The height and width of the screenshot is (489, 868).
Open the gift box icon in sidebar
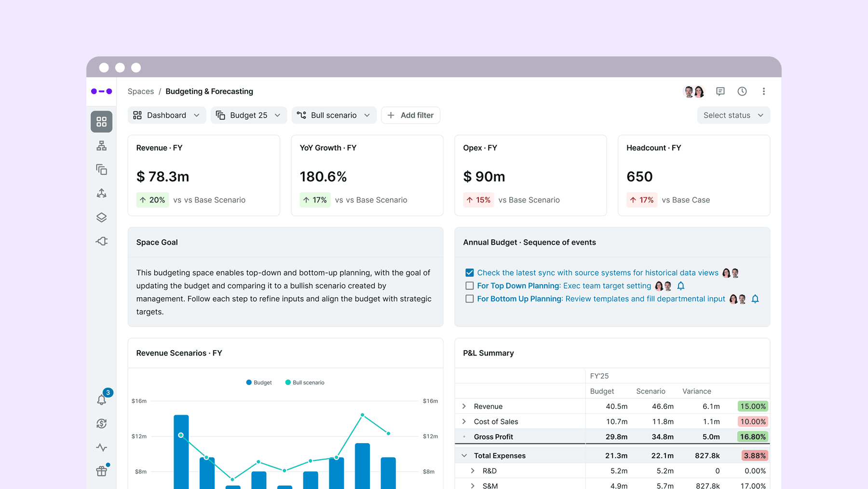[x=101, y=471]
